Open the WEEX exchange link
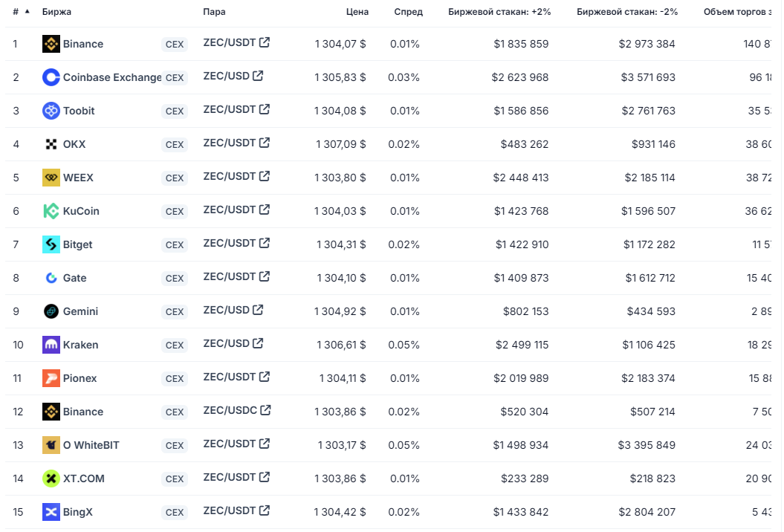The width and height of the screenshot is (784, 532). pyautogui.click(x=78, y=178)
